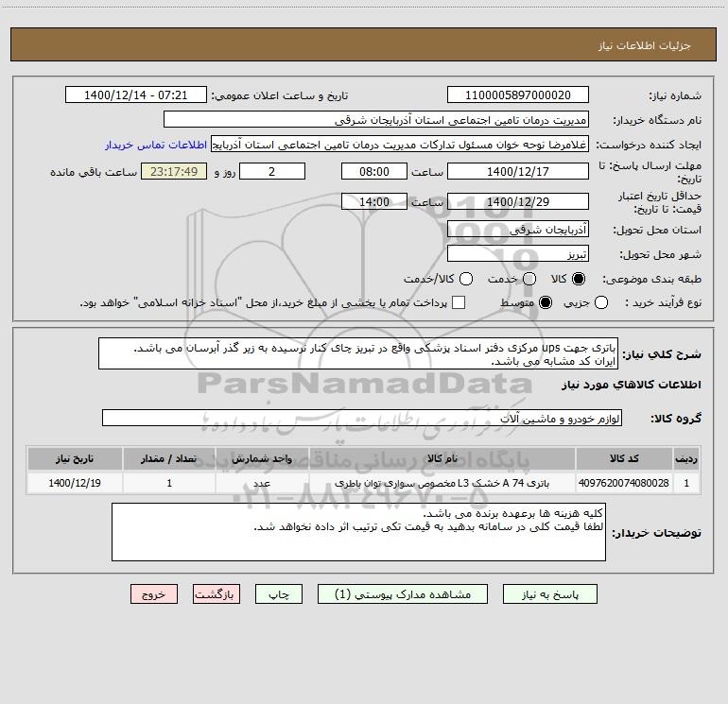This screenshot has height=704, width=728.
Task: Tick the Islamic treasury payment checkbox
Action: click(459, 302)
